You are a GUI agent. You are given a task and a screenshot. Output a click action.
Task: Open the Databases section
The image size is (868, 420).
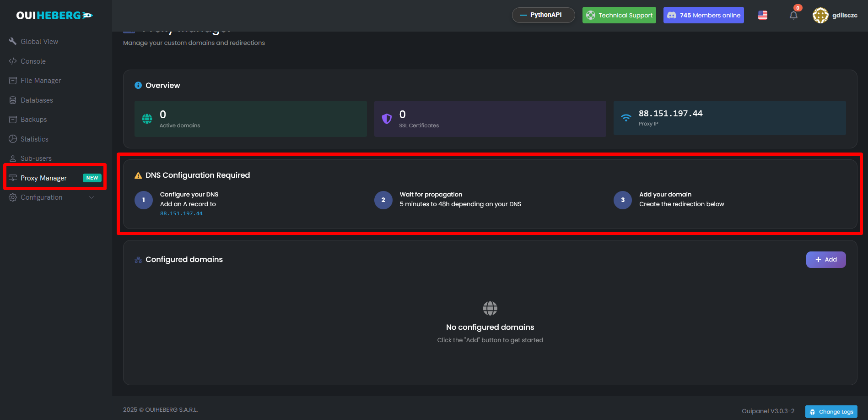tap(37, 100)
